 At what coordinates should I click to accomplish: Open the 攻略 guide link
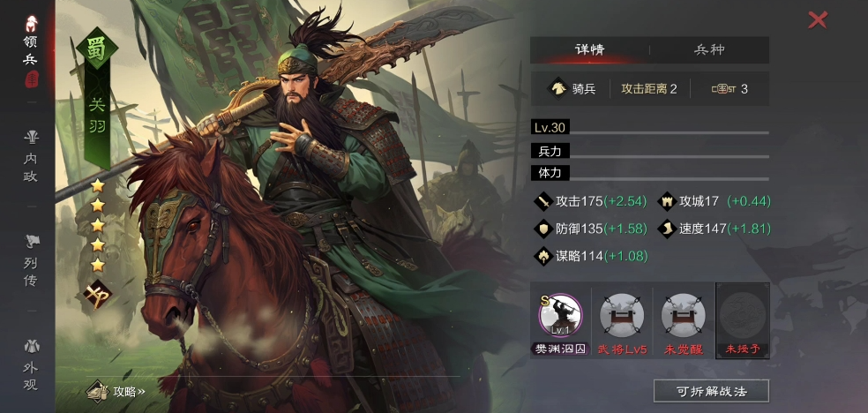point(116,392)
